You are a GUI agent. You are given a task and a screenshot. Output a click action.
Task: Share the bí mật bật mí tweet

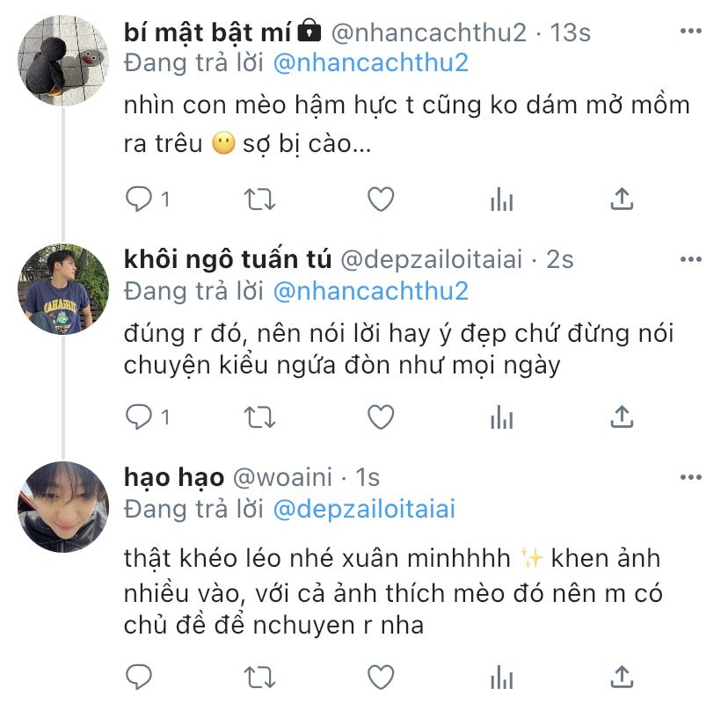pos(622,199)
